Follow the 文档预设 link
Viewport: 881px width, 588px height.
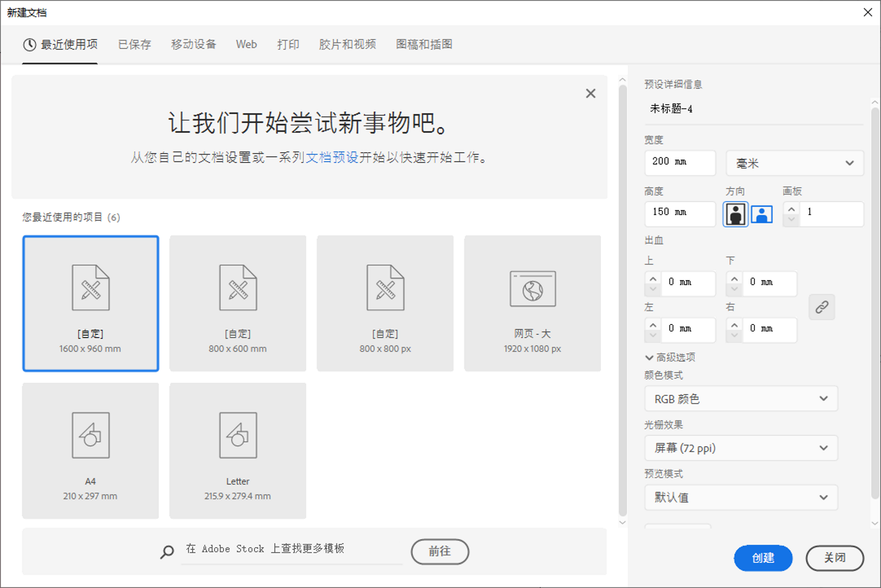pyautogui.click(x=332, y=157)
